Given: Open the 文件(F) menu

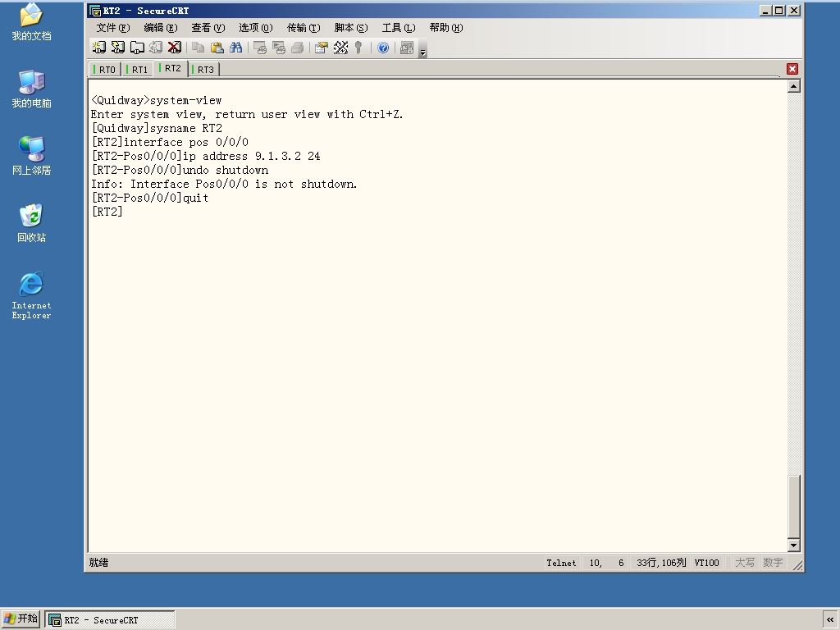Looking at the screenshot, I should click(113, 28).
